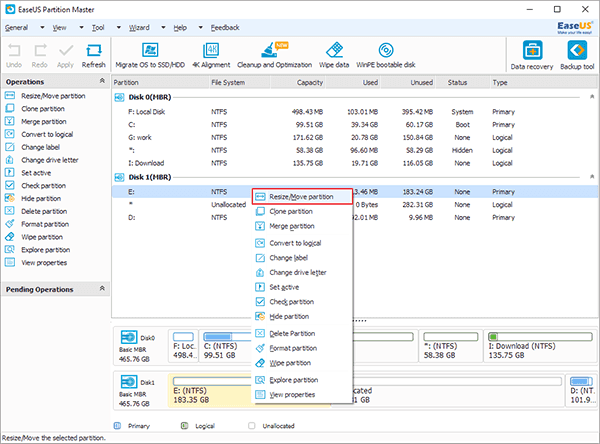Select View properties in context menu
This screenshot has width=600, height=444.
(302, 395)
